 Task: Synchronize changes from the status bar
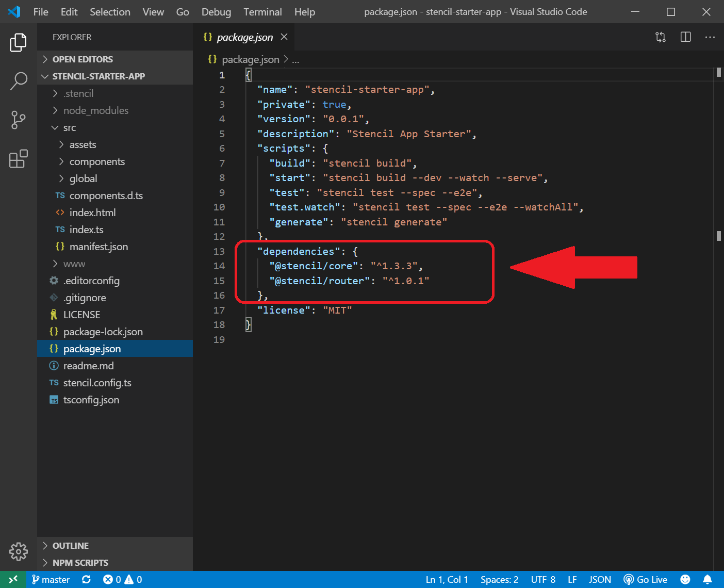tap(86, 580)
